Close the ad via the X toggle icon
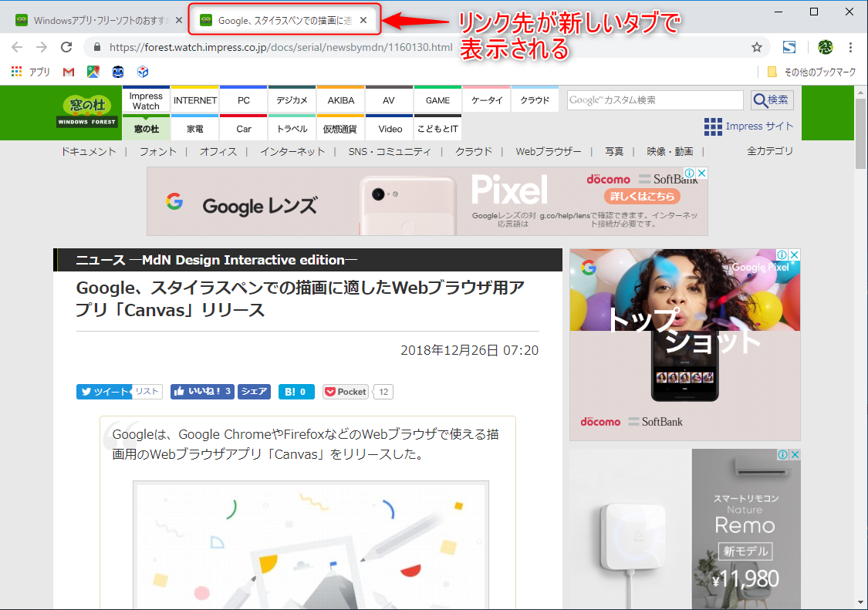Image resolution: width=868 pixels, height=610 pixels. 701,173
